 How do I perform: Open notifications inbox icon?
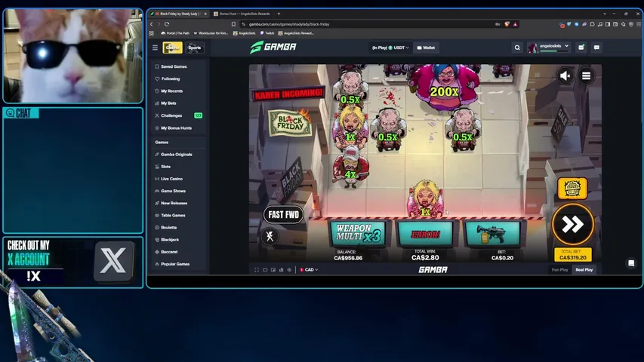point(581,48)
